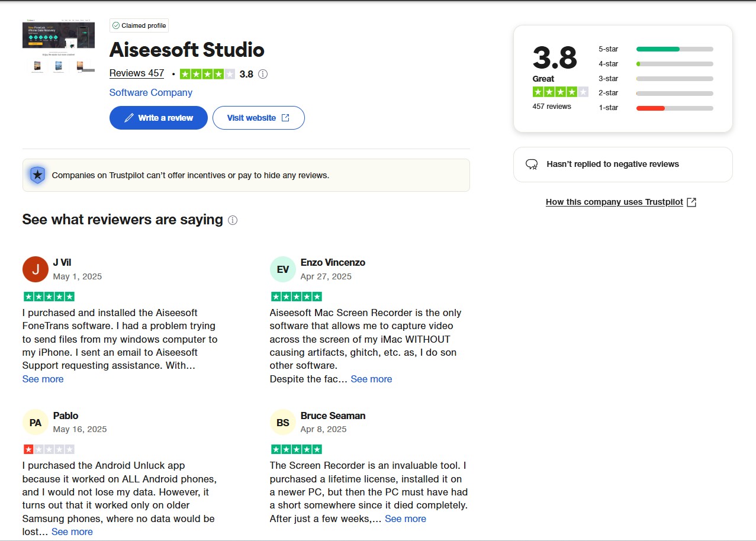Click the speech bubble icon on negative reviews
The height and width of the screenshot is (541, 756).
pos(532,165)
